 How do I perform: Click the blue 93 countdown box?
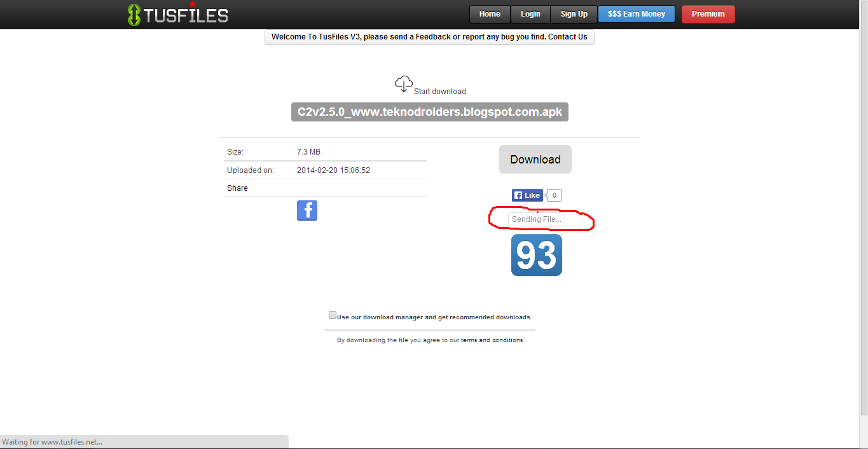click(536, 254)
